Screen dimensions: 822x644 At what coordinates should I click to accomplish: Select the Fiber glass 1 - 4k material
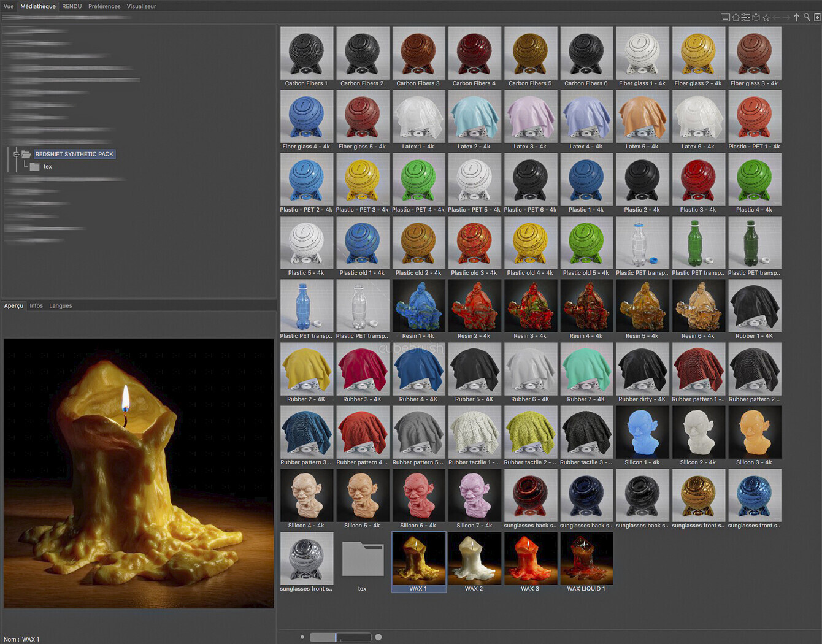642,57
